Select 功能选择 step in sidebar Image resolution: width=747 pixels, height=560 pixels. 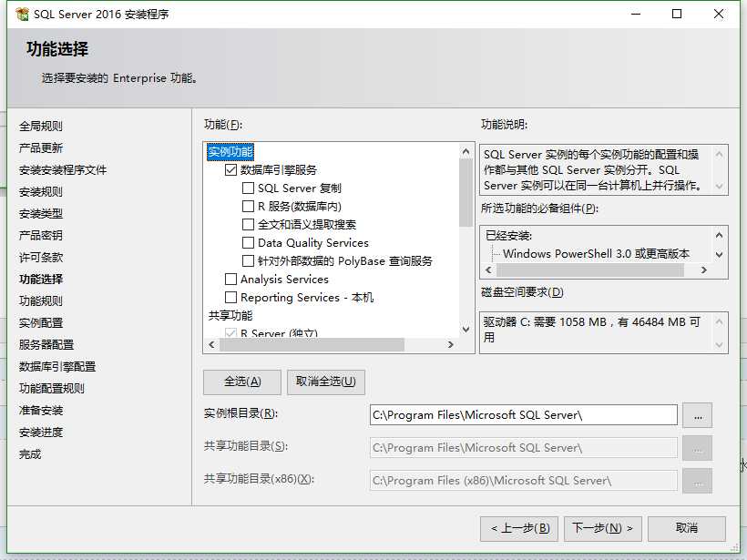pos(41,279)
